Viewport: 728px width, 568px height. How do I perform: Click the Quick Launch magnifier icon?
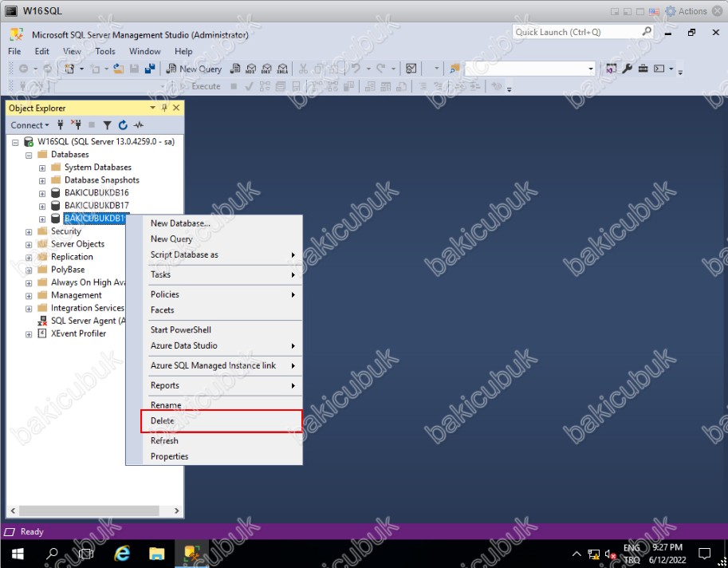click(647, 32)
